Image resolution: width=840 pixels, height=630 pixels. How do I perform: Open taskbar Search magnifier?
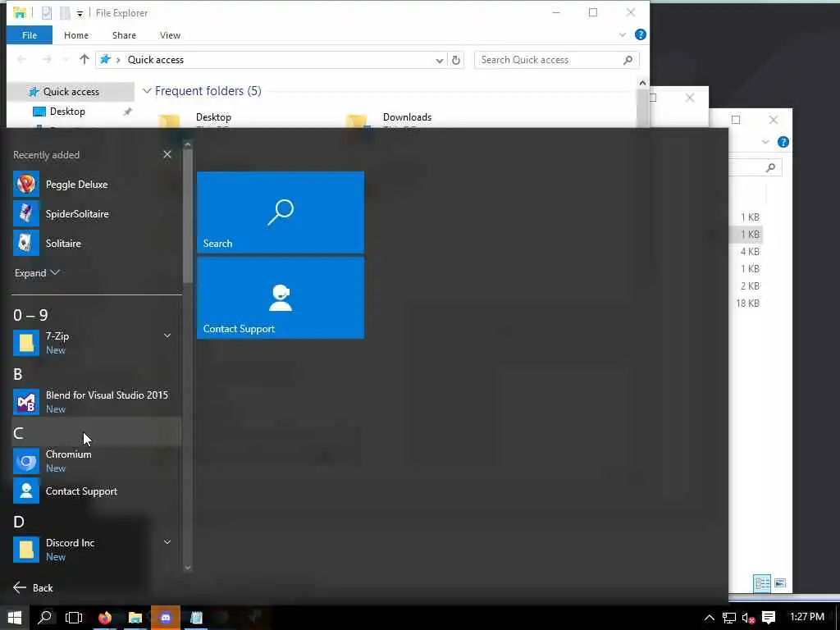45,618
